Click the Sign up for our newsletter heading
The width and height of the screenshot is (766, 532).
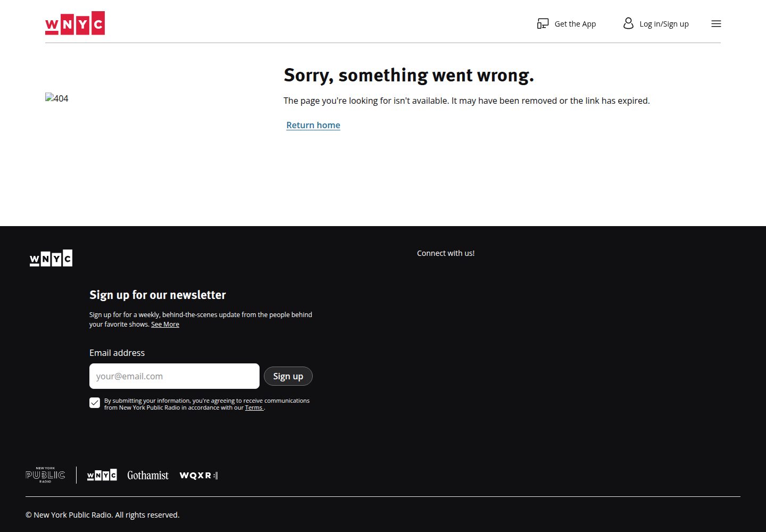157,295
